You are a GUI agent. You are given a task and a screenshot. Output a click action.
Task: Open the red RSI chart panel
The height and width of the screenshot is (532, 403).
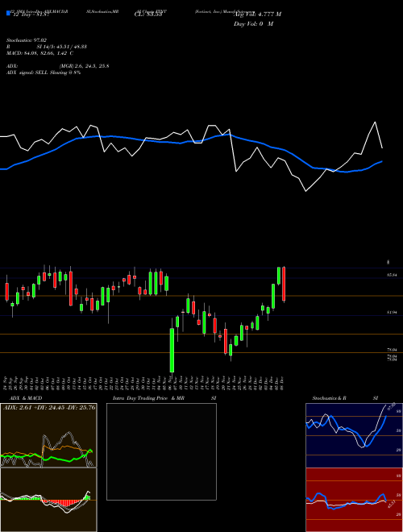(x=354, y=500)
